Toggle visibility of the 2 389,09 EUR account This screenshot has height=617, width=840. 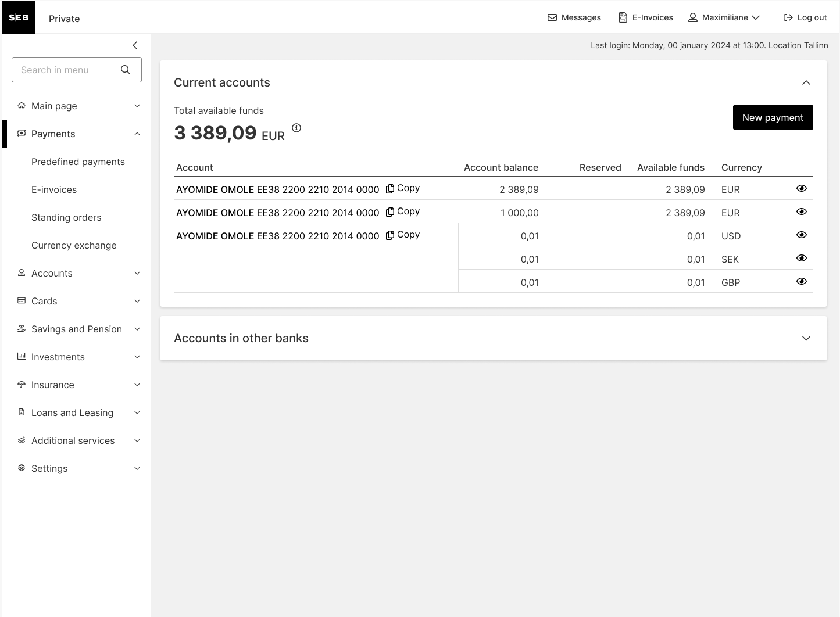(x=802, y=188)
